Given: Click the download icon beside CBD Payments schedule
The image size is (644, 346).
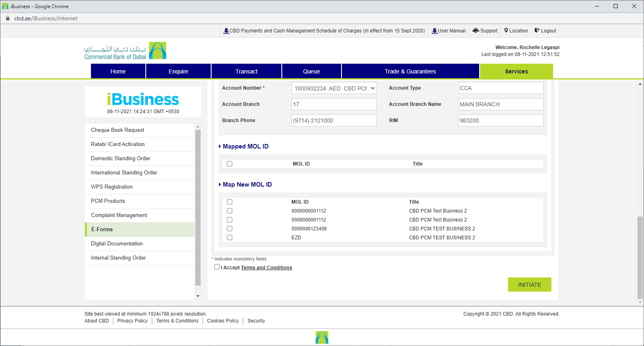Looking at the screenshot, I should 226,31.
